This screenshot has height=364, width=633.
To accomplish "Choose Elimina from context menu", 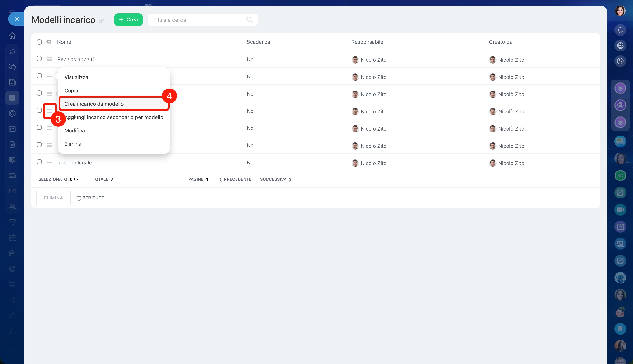I will pos(73,144).
